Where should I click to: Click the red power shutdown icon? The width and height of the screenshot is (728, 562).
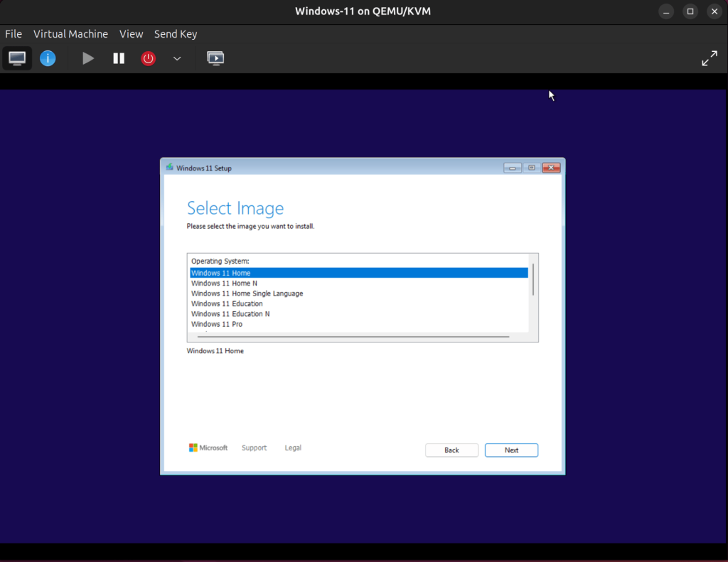point(148,58)
